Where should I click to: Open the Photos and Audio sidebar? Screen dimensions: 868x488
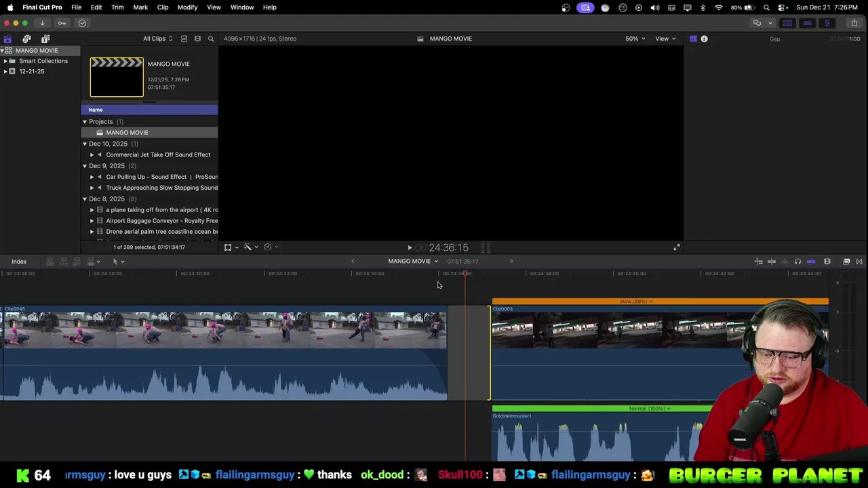click(x=26, y=39)
